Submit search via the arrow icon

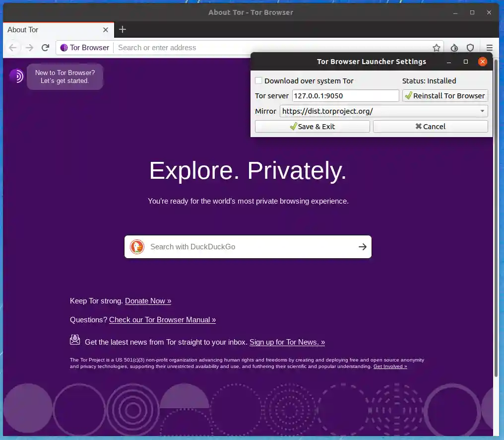(363, 247)
